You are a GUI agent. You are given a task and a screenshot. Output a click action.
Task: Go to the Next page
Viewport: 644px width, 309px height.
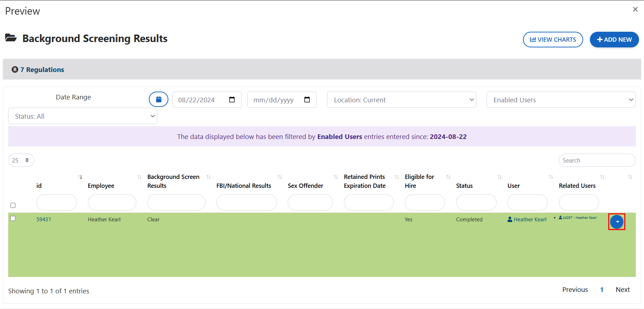pos(622,290)
